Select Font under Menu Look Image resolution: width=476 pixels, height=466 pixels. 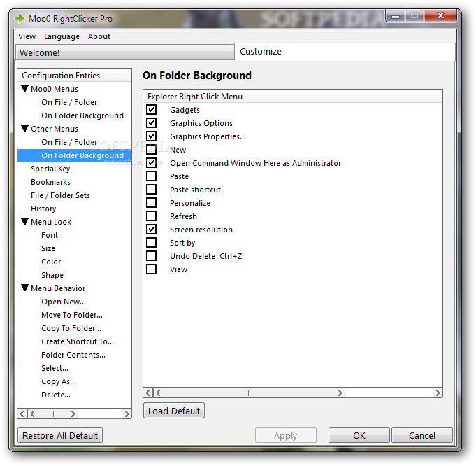pyautogui.click(x=50, y=235)
